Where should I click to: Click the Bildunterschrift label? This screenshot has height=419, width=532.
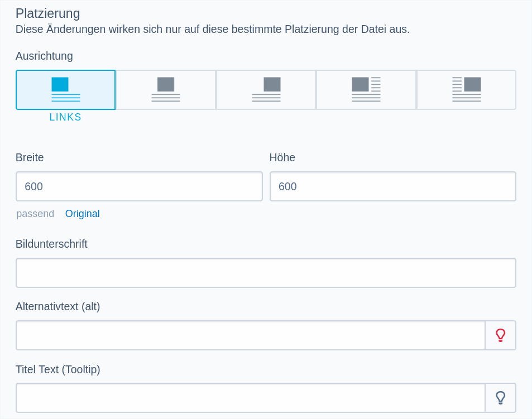click(x=51, y=244)
